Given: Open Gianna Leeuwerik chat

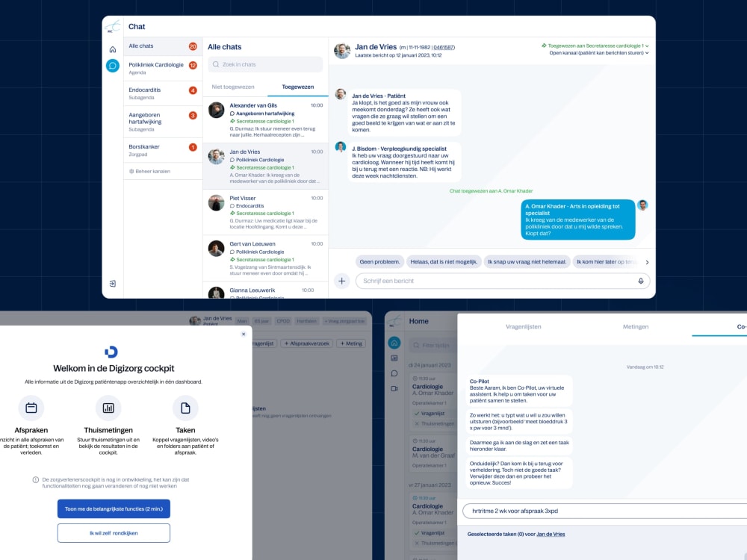Looking at the screenshot, I should 266,290.
